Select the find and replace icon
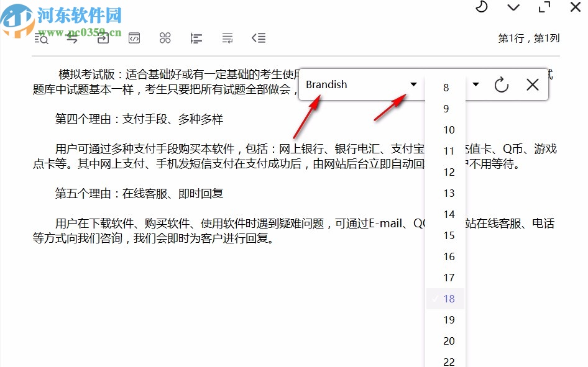 click(x=72, y=38)
